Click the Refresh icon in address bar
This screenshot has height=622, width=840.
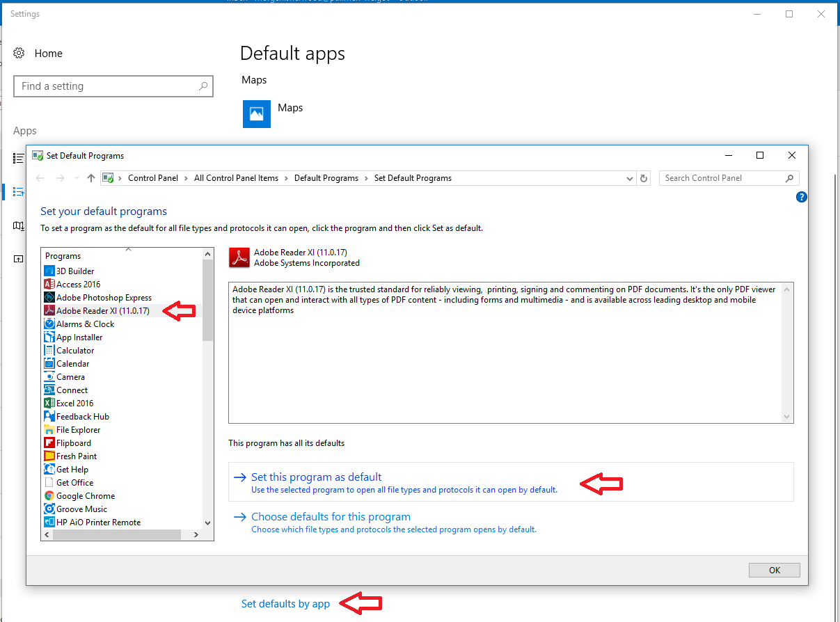(x=644, y=178)
